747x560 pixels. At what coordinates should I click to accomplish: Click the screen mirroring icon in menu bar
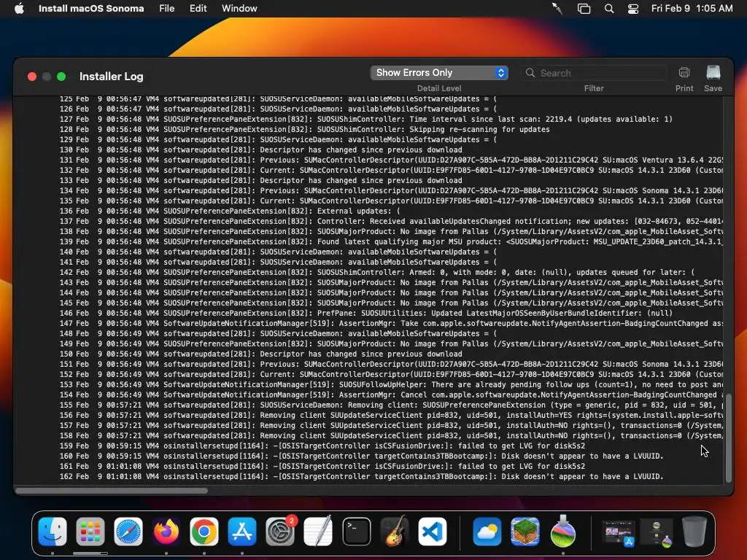[584, 9]
